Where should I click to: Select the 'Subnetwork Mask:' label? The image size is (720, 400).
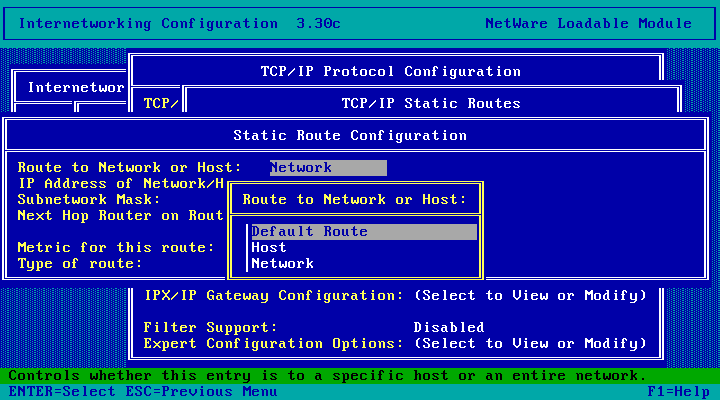(x=89, y=200)
